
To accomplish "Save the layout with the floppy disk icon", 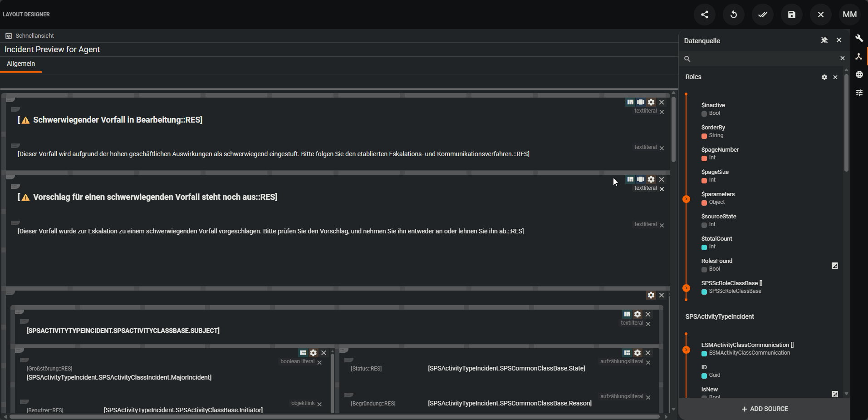I will pos(791,15).
